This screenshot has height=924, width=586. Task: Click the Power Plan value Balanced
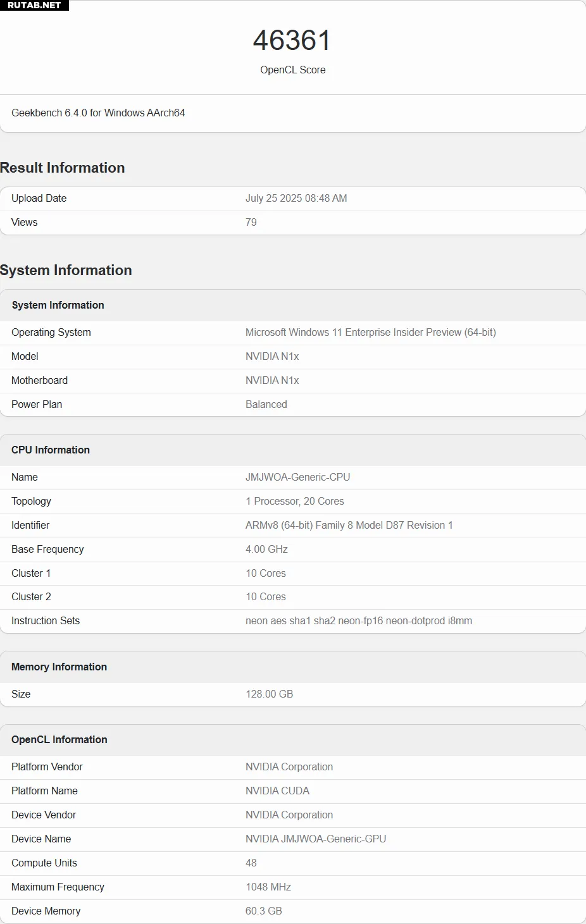tap(266, 405)
